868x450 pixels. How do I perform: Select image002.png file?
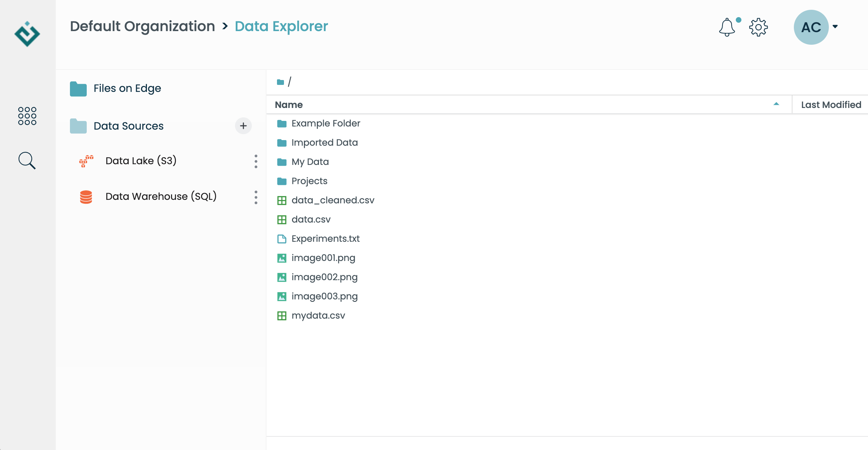tap(325, 277)
